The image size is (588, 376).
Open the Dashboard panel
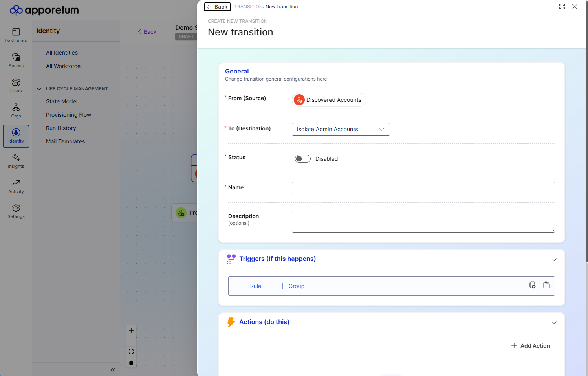pos(16,35)
